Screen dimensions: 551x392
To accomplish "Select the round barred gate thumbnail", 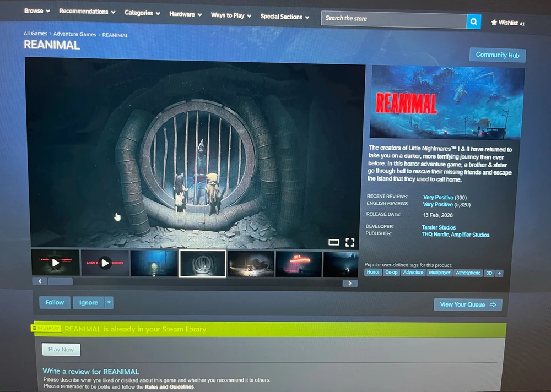I will [202, 263].
